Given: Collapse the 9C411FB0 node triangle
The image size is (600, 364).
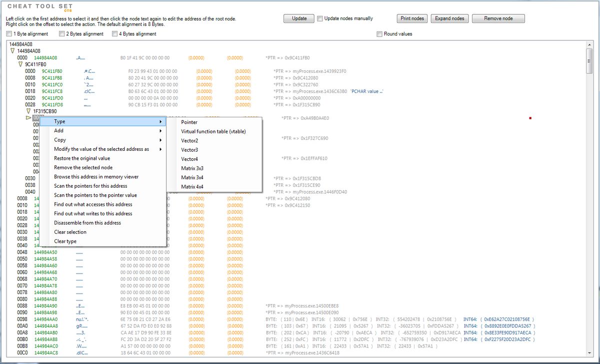Looking at the screenshot, I should pos(20,64).
